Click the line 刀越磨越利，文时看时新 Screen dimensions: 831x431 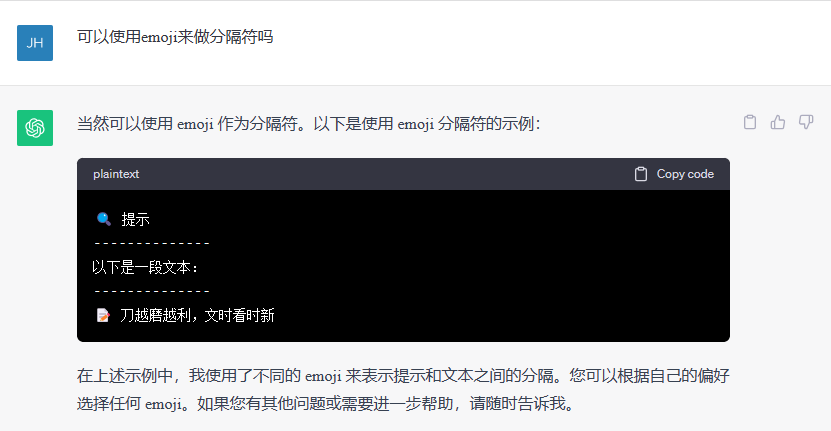[197, 315]
